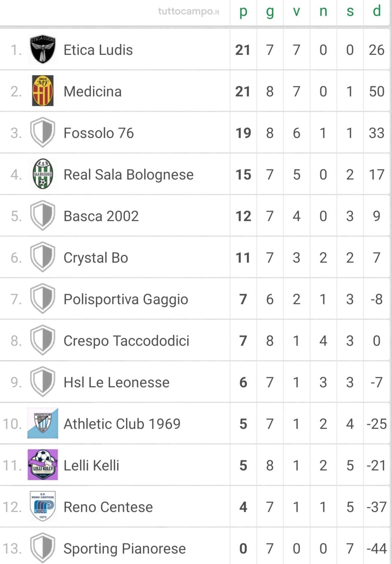Open the Real Sala Bolognese crest
Image resolution: width=392 pixels, height=564 pixels.
[43, 174]
